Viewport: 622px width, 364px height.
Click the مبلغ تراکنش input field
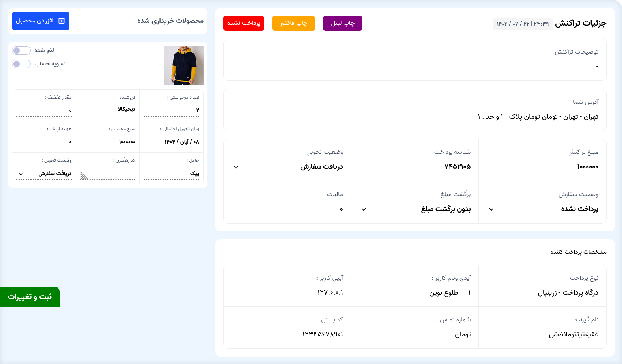542,167
